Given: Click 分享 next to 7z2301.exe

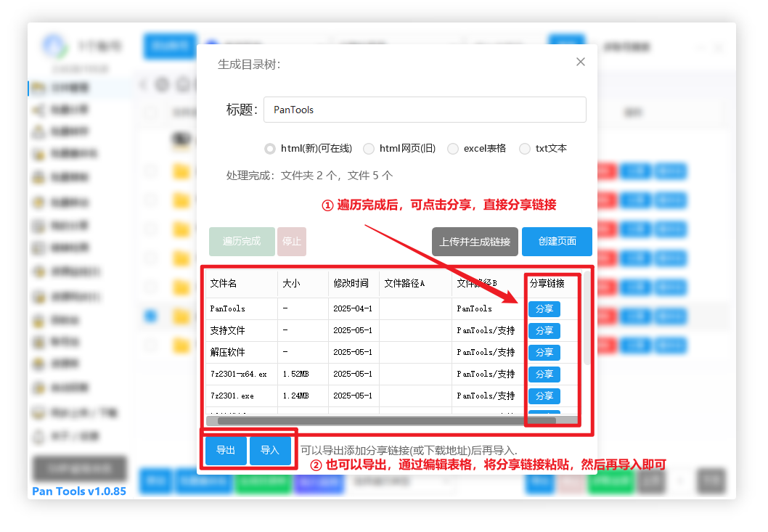Looking at the screenshot, I should pyautogui.click(x=544, y=396).
